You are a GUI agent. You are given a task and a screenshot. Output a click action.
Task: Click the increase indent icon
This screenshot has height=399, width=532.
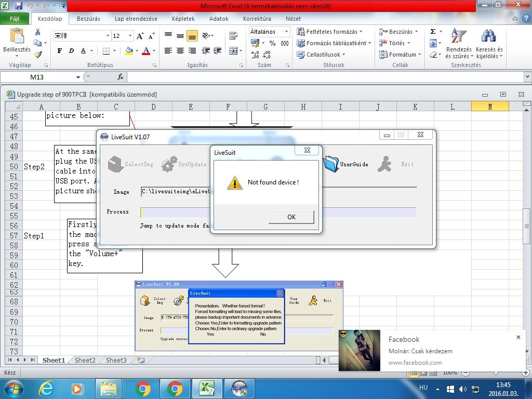tap(218, 51)
